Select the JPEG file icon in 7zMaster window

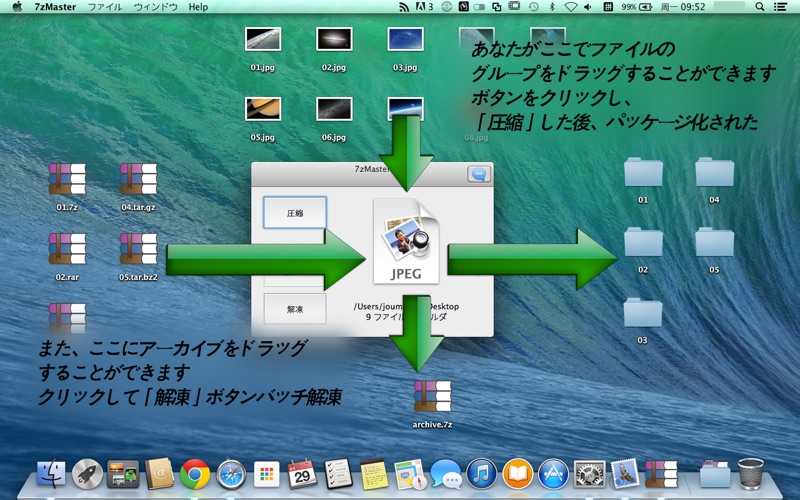pos(406,241)
